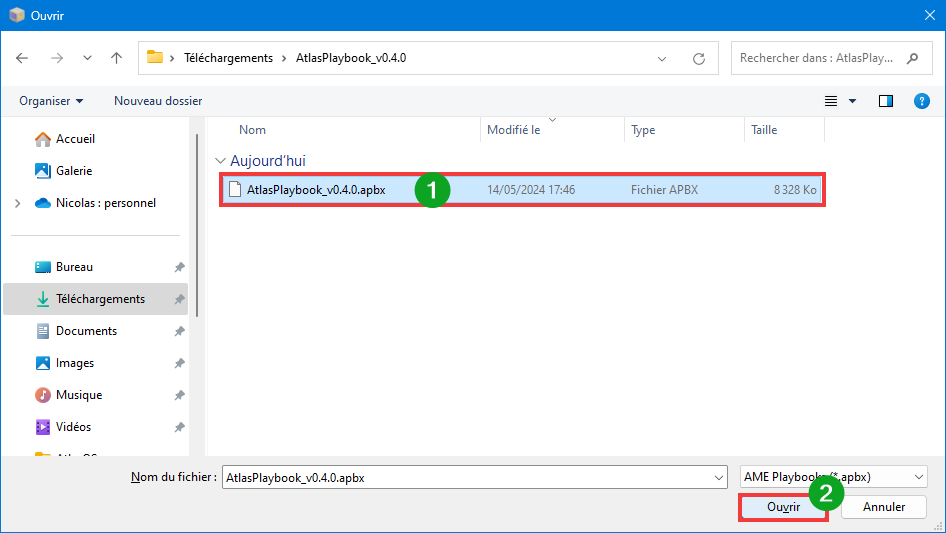946x533 pixels.
Task: Select AtlasPlaybook_v0.4.0 in the breadcrumb path
Action: click(x=351, y=58)
